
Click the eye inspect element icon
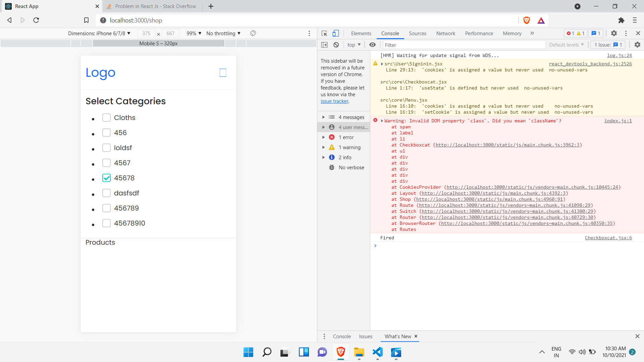[373, 45]
